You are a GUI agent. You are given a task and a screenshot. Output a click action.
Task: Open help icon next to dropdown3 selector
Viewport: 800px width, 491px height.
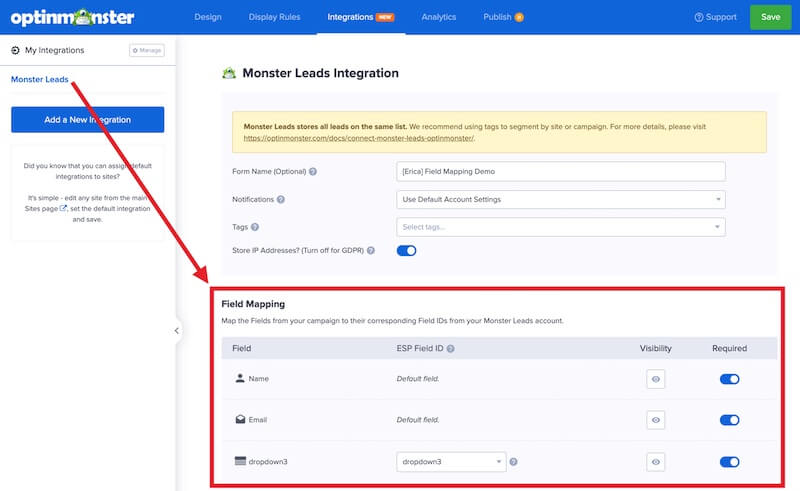pos(513,462)
